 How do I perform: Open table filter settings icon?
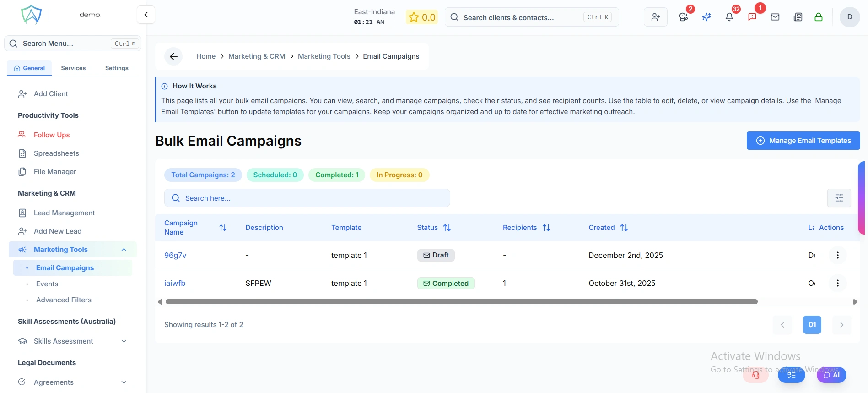(839, 198)
